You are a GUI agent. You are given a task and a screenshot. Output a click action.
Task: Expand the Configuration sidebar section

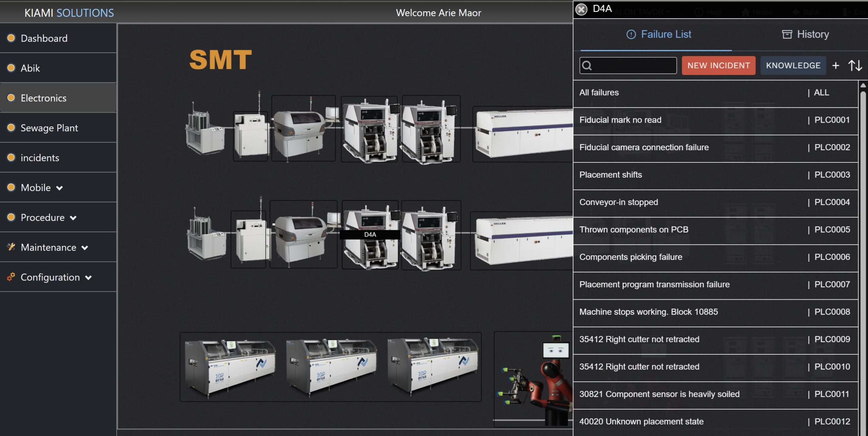click(89, 277)
